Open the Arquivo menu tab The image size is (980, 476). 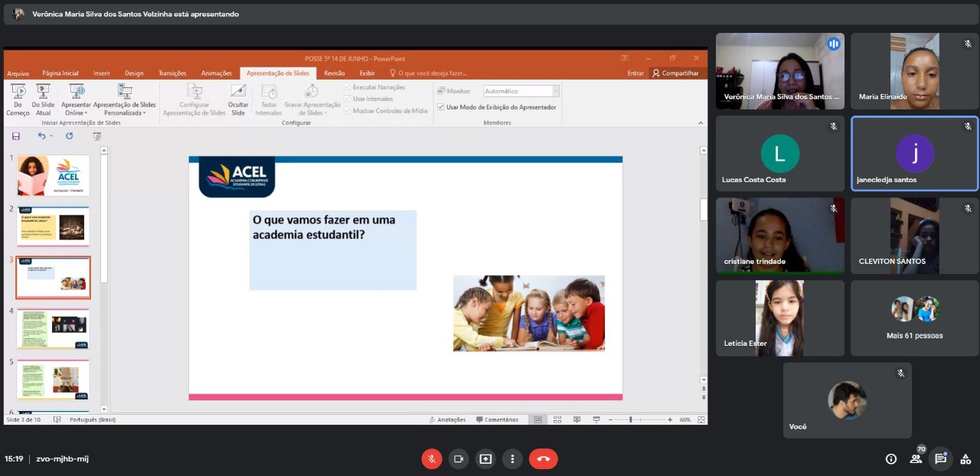pyautogui.click(x=18, y=73)
